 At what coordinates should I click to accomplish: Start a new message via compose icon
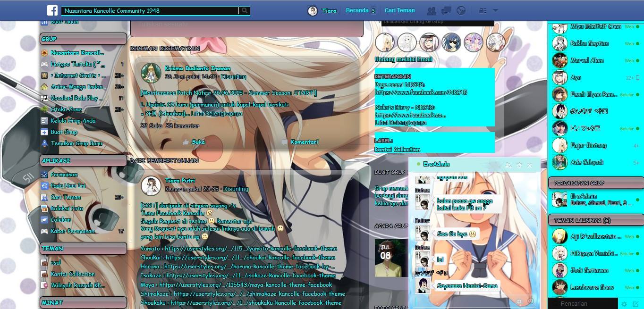coord(636,304)
